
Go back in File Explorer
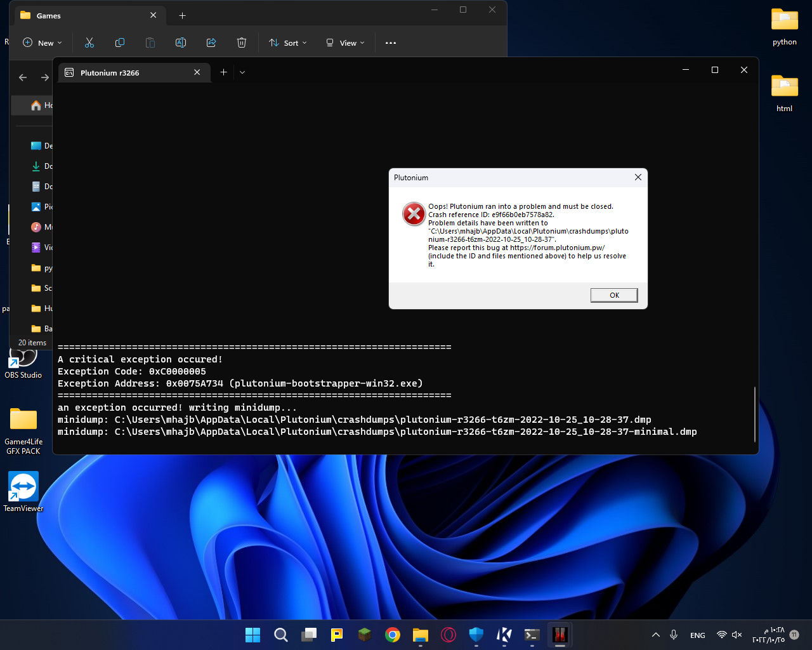[x=23, y=77]
